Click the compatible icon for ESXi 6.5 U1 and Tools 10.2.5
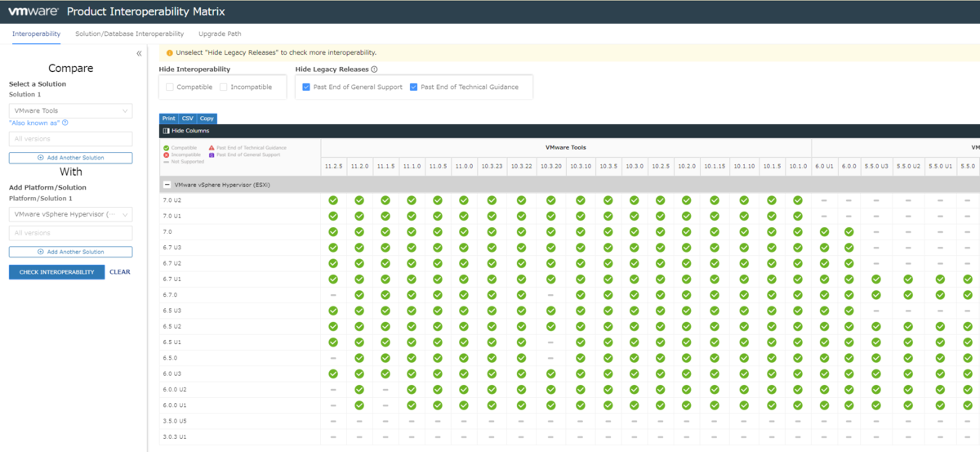Image resolution: width=980 pixels, height=452 pixels. (660, 342)
